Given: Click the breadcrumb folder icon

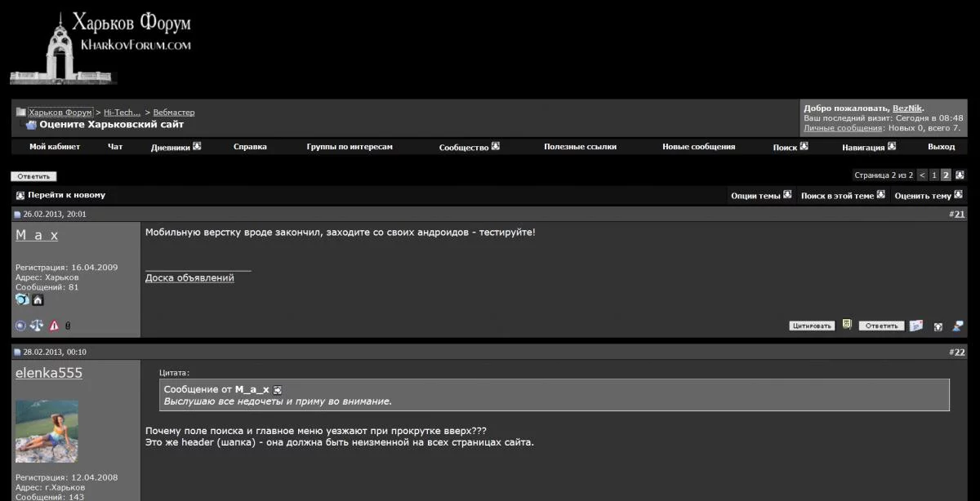Looking at the screenshot, I should pos(21,112).
